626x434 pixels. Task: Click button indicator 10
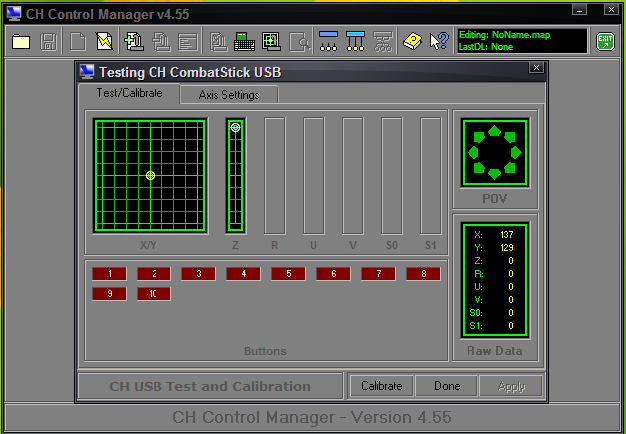(x=154, y=294)
